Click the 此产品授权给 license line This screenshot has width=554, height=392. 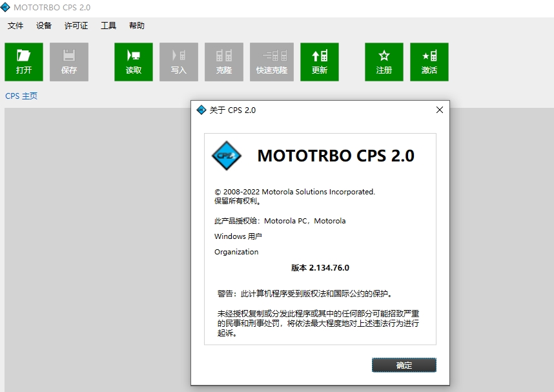tap(280, 221)
